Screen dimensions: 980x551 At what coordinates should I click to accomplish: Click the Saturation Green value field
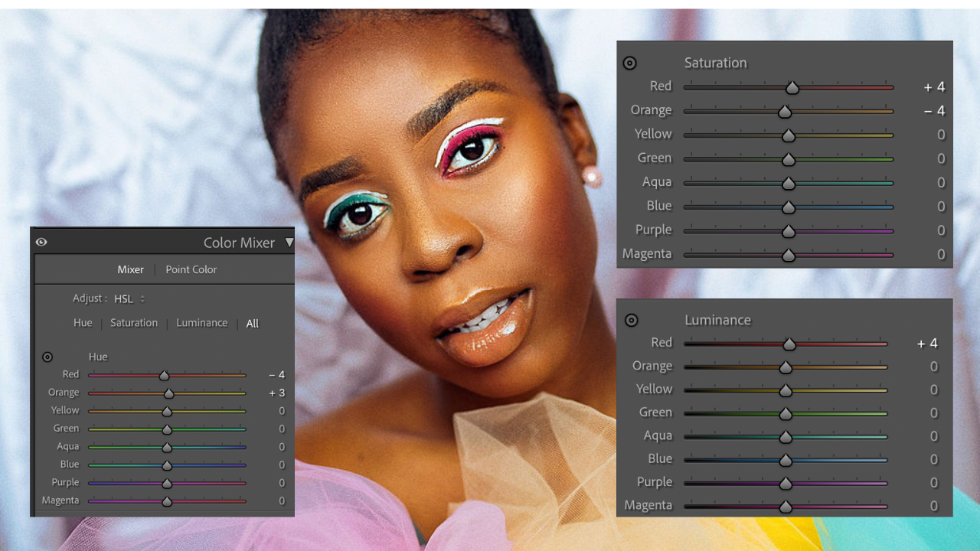(x=941, y=159)
